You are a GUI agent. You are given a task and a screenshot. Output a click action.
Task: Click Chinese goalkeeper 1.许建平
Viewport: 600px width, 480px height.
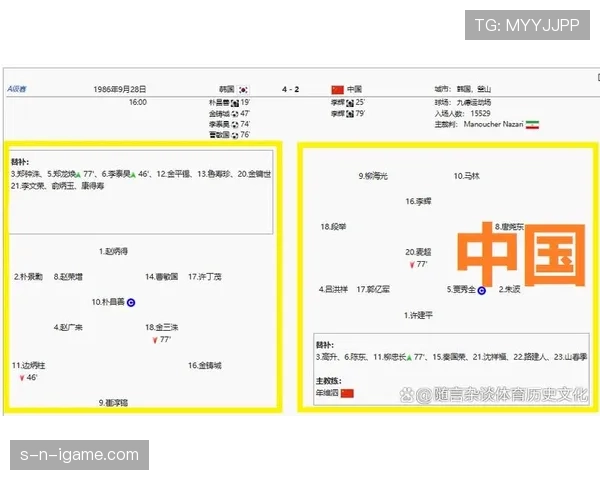(418, 315)
